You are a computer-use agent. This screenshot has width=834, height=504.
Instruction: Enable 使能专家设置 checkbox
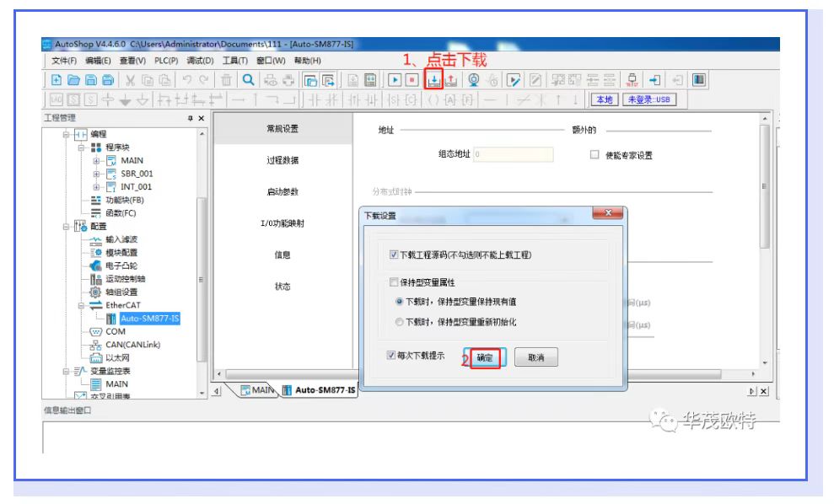[595, 155]
